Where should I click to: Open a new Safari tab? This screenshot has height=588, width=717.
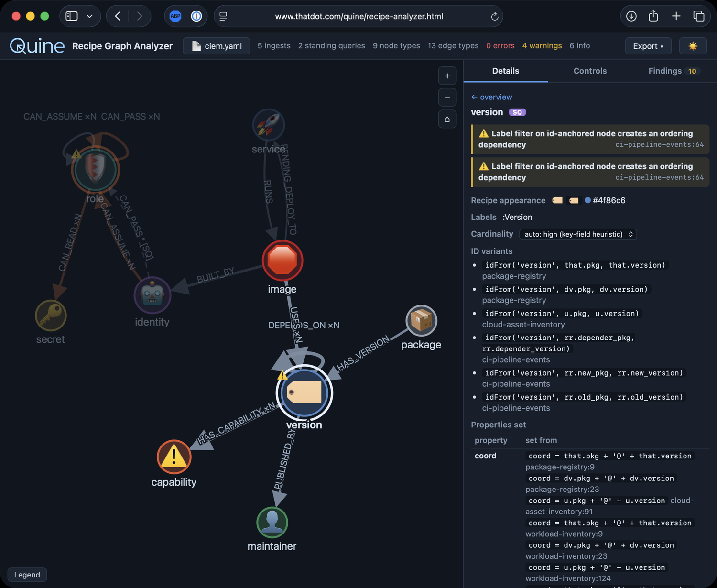point(676,16)
